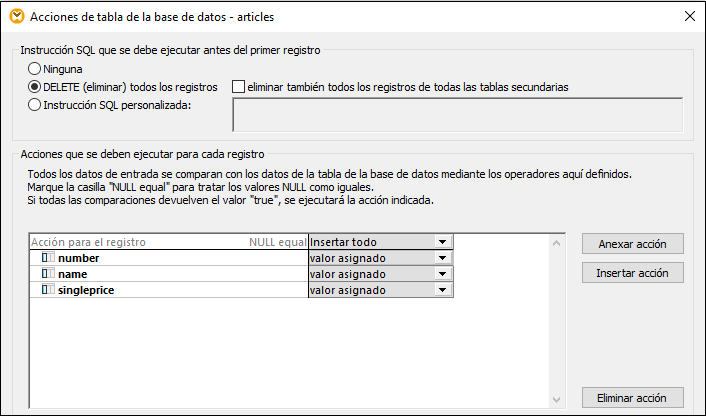The width and height of the screenshot is (706, 416).
Task: Click the column icon beside name
Action: [48, 274]
